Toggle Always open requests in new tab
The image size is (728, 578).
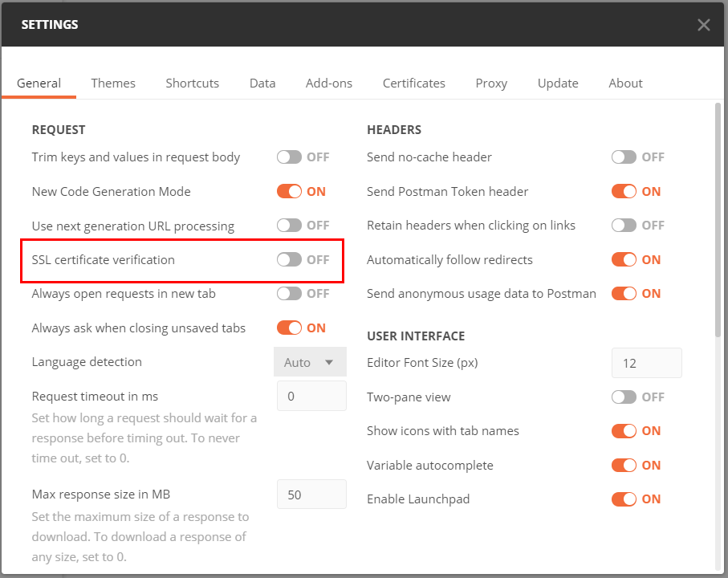click(289, 293)
